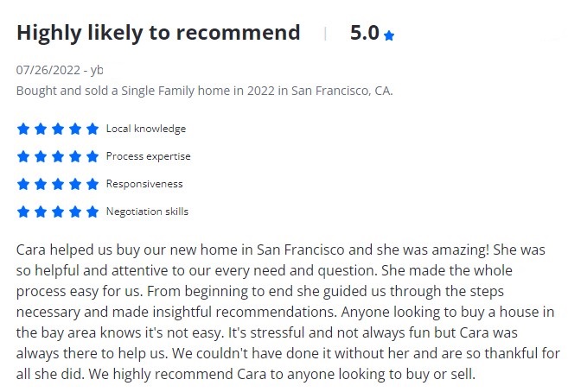Click reviewer initials "yb"
The image size is (568, 392).
click(97, 70)
